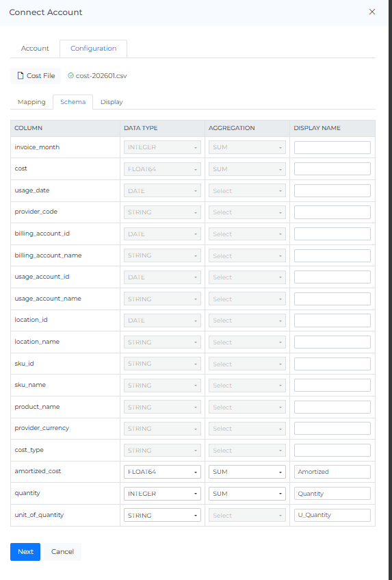Select the Schema tab
Screen dimensions: 392x580
[x=73, y=102]
